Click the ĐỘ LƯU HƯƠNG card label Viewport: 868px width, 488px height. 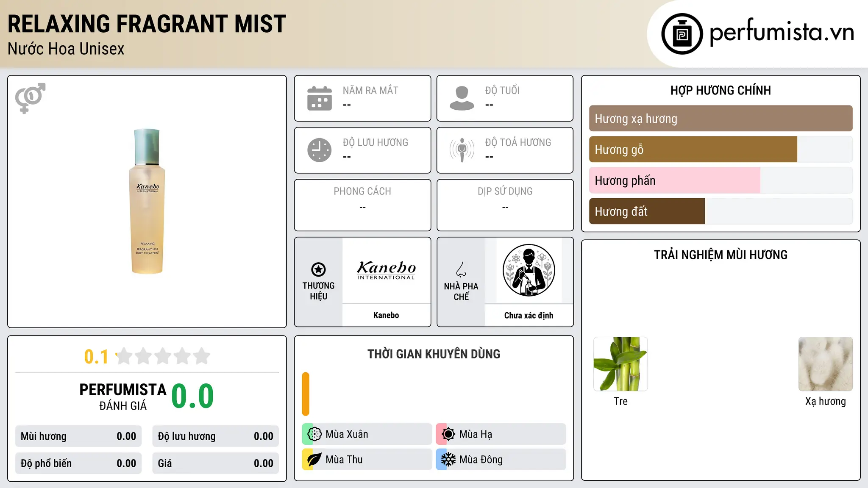tap(376, 142)
